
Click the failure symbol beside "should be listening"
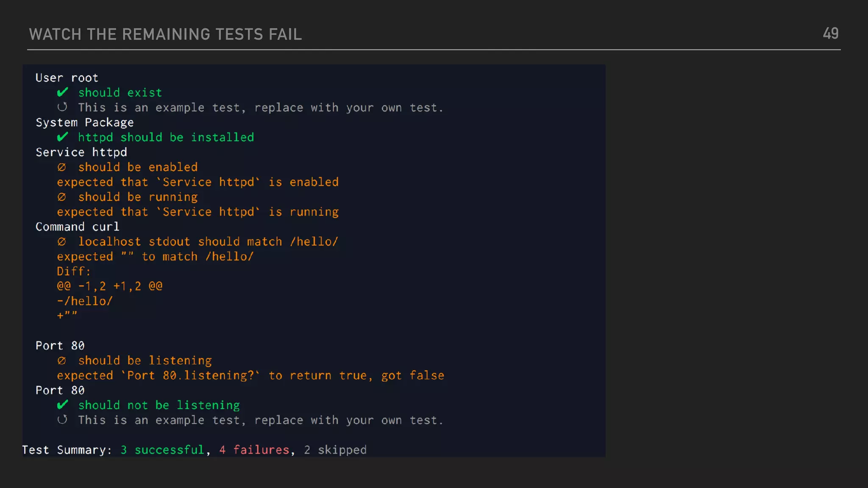point(62,360)
